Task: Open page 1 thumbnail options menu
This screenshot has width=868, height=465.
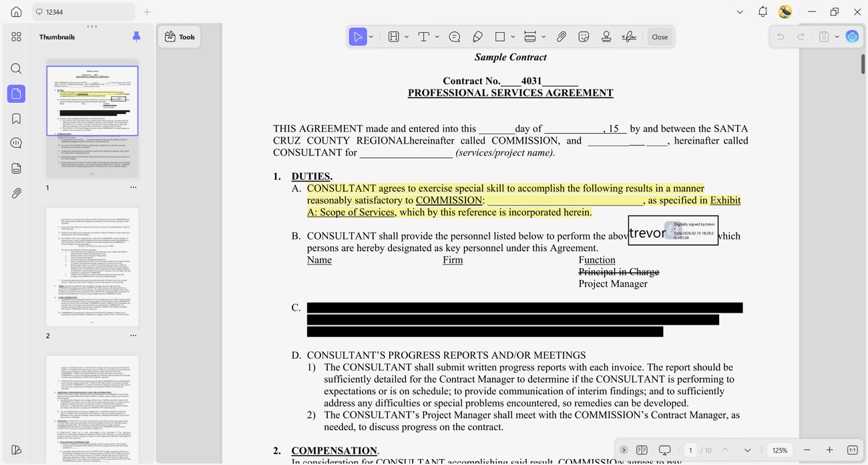Action: (x=134, y=188)
